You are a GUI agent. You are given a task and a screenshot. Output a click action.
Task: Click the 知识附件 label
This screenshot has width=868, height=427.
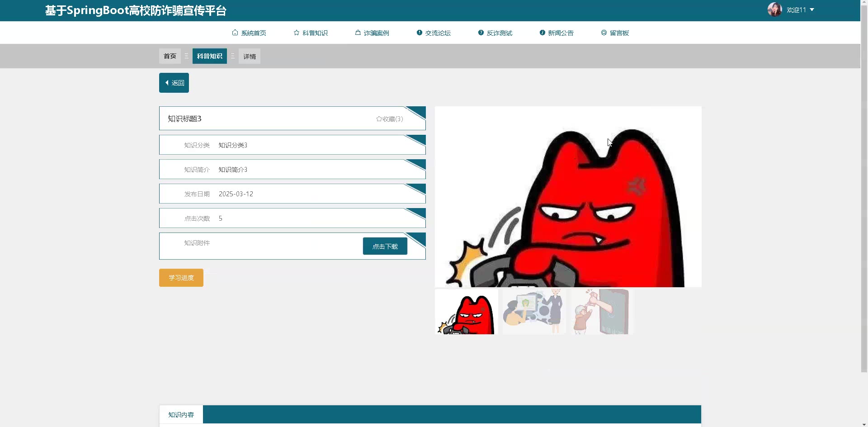197,243
